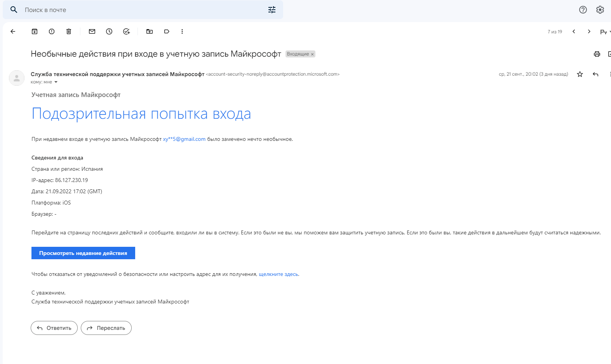The height and width of the screenshot is (364, 611).
Task: Open the Labels icon
Action: pyautogui.click(x=167, y=31)
